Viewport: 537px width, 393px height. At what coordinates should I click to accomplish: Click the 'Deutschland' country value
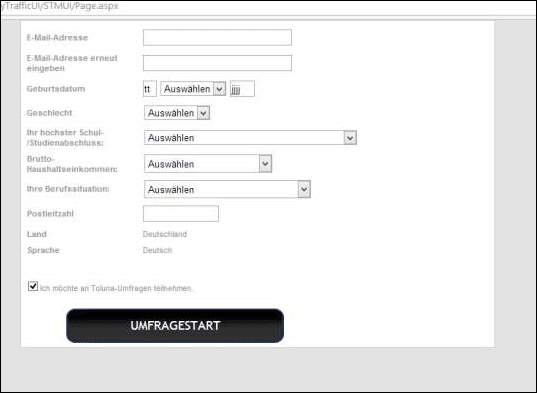[165, 234]
